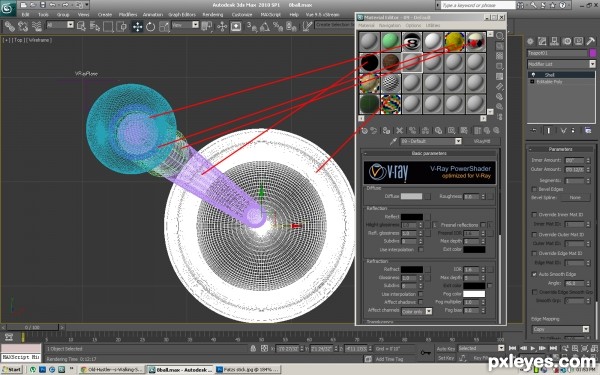This screenshot has height=375, width=600.
Task: Click Sample Type icon in Material Editor
Action: pos(500,36)
